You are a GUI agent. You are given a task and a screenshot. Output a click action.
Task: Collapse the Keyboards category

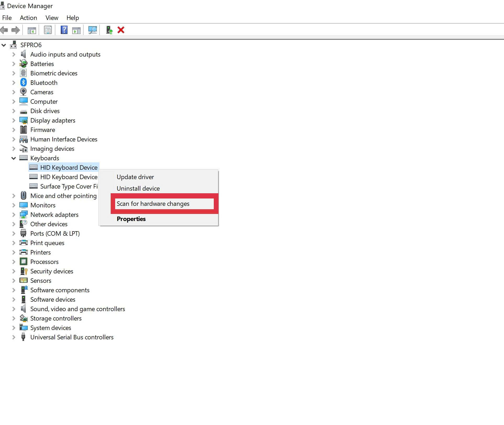coord(14,158)
